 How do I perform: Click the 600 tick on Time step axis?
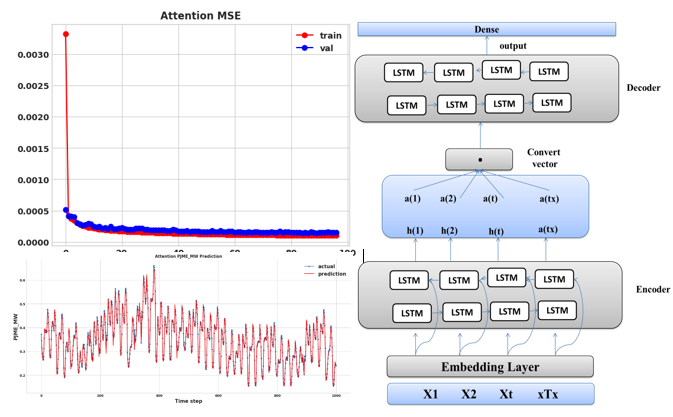(218, 396)
